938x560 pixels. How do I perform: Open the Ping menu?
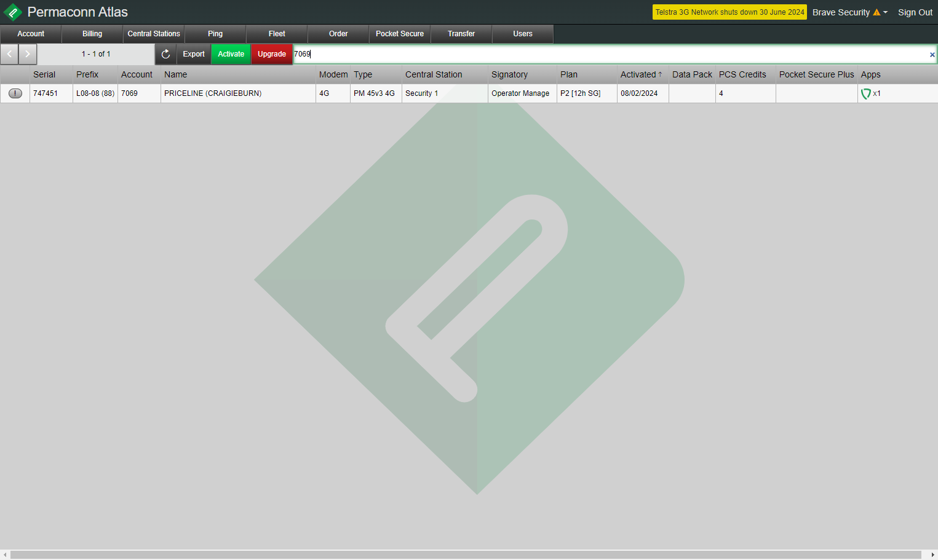[x=215, y=34]
